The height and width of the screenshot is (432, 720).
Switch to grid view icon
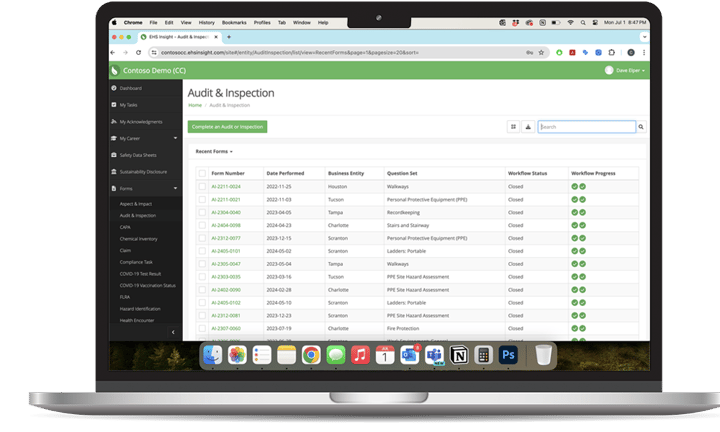pyautogui.click(x=513, y=127)
